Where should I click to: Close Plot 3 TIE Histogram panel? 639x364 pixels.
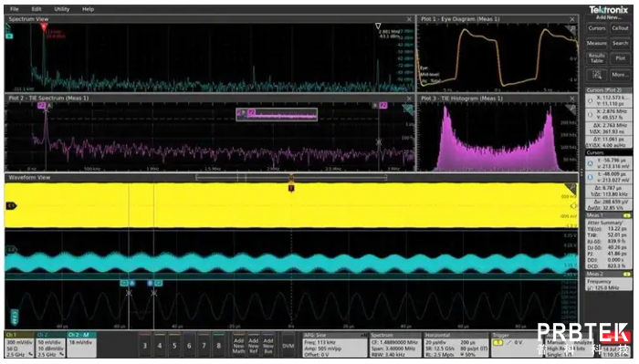(x=572, y=99)
